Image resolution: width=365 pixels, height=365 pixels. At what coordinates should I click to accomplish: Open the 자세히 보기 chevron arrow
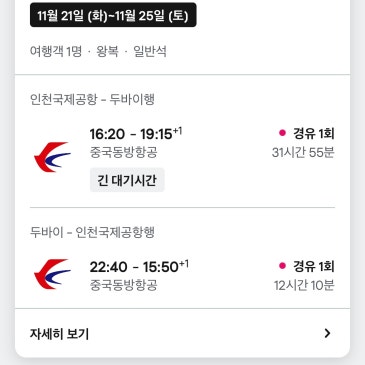coord(327,333)
